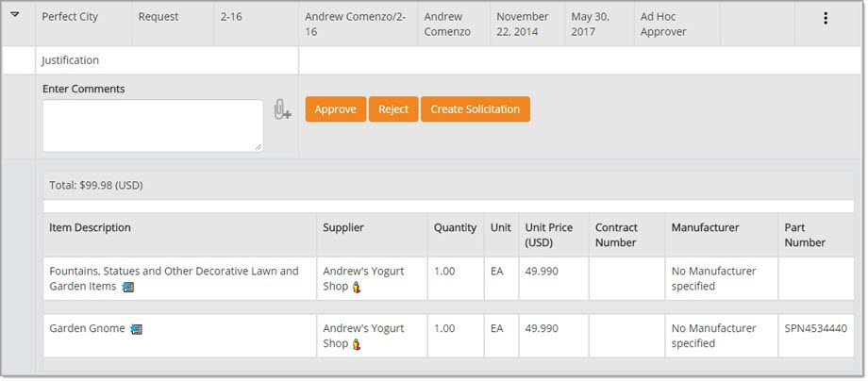Collapse the Perfect City request row
This screenshot has height=381, width=868.
click(x=15, y=15)
